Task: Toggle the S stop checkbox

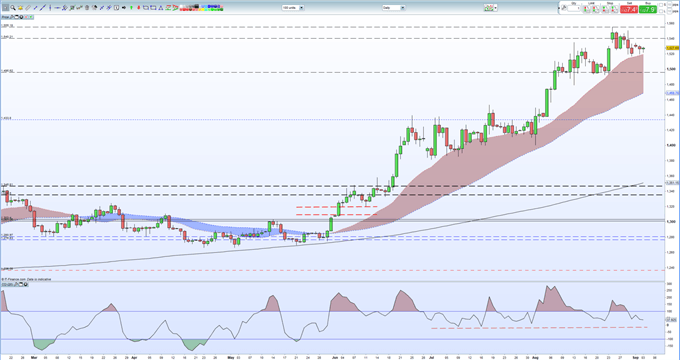Action: click(661, 5)
